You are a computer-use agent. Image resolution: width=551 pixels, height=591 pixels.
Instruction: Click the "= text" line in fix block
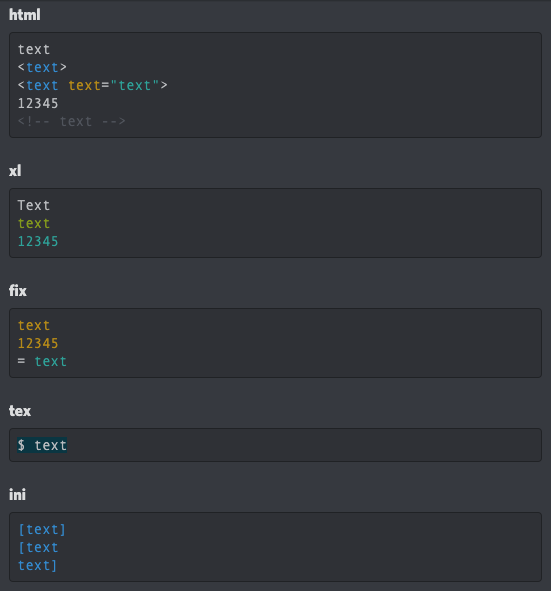[x=42, y=361]
